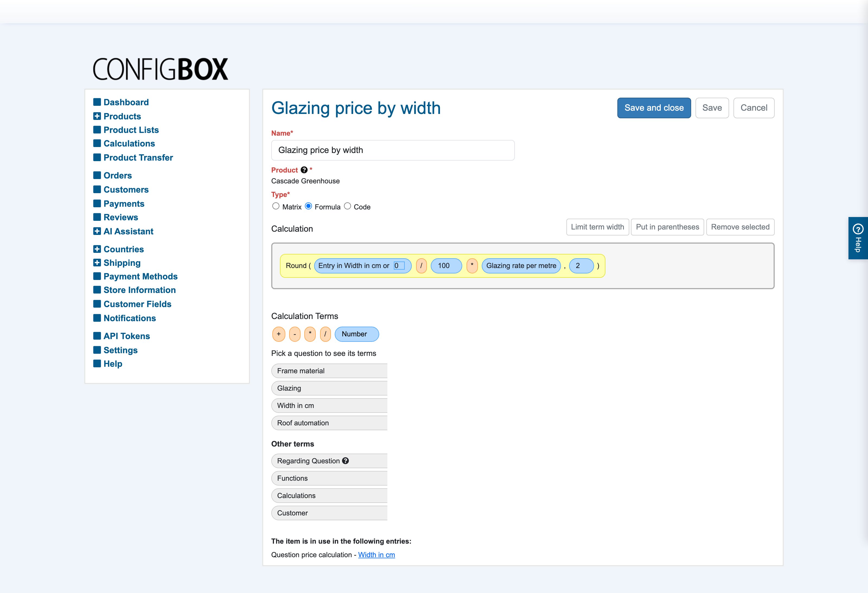
Task: Select the multiplication operator in the formula
Action: click(472, 266)
